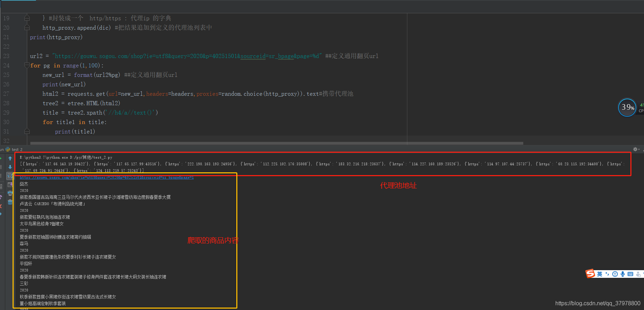Click the fold end marker at line 31
This screenshot has height=310, width=644.
[27, 131]
